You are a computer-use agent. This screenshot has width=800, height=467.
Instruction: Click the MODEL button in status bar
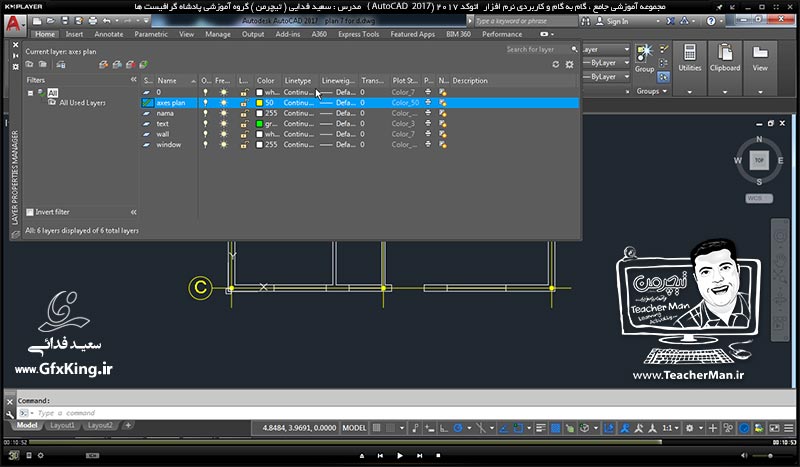click(354, 428)
